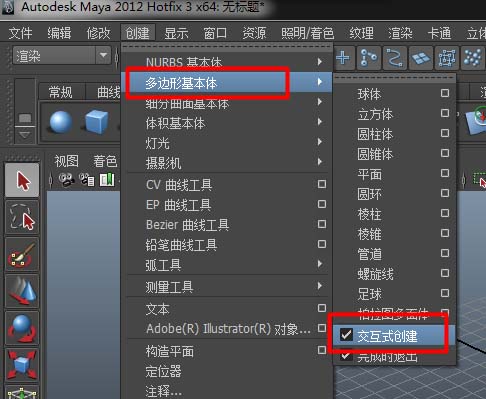Open option box for 球体
486x399 pixels.
coord(445,93)
